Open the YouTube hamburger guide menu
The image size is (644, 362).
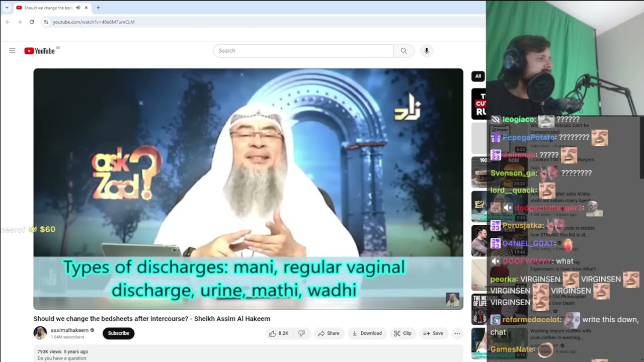pyautogui.click(x=12, y=51)
